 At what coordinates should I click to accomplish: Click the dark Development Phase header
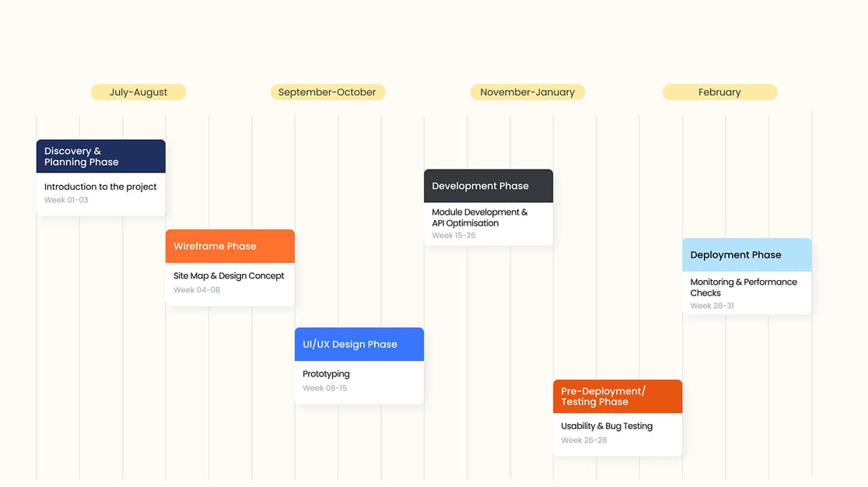[488, 187]
